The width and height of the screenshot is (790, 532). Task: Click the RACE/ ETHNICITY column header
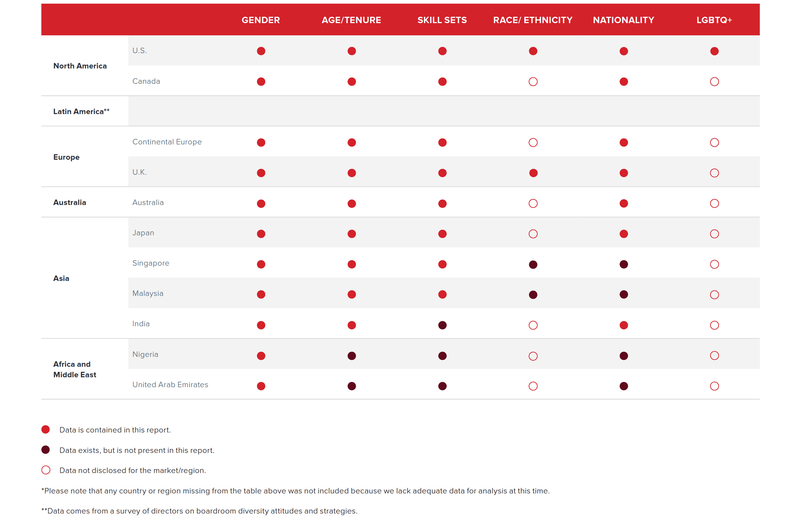pyautogui.click(x=532, y=20)
